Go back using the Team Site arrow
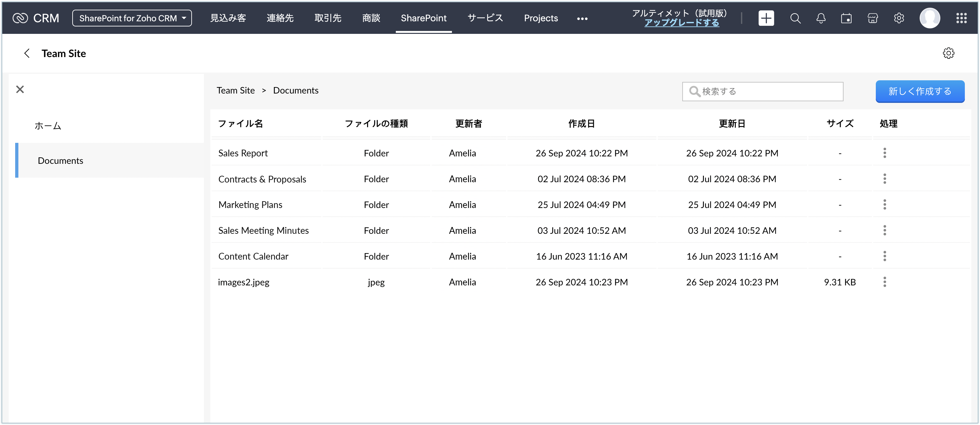 coord(27,53)
